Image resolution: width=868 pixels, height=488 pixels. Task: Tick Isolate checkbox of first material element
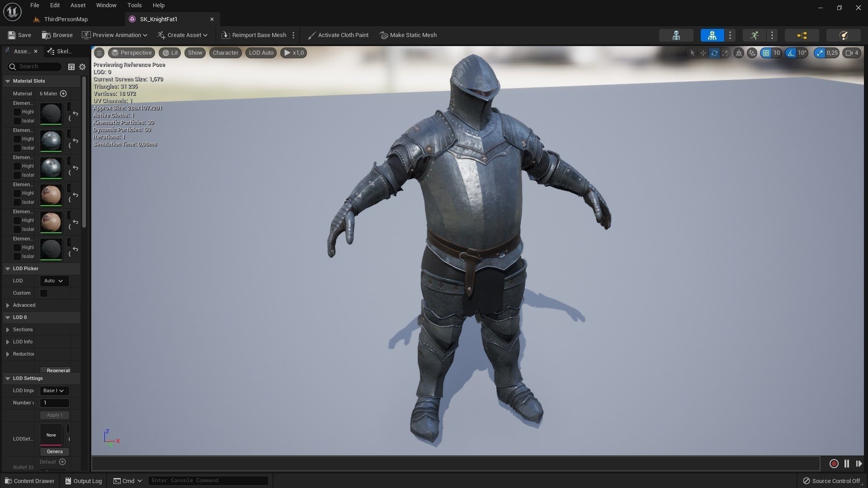[x=17, y=121]
